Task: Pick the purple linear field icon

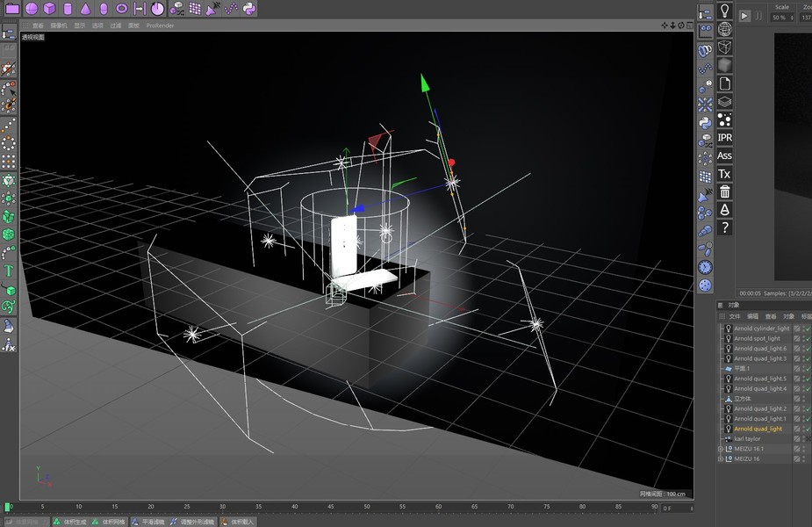Action: (140, 8)
